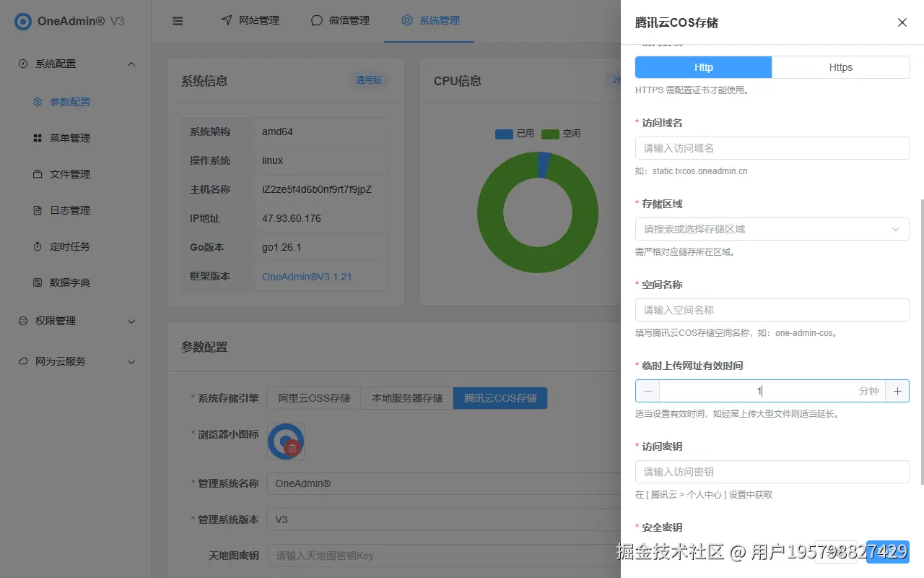Click the OneAdmin logo icon
Viewport: 924px width, 578px height.
[23, 21]
